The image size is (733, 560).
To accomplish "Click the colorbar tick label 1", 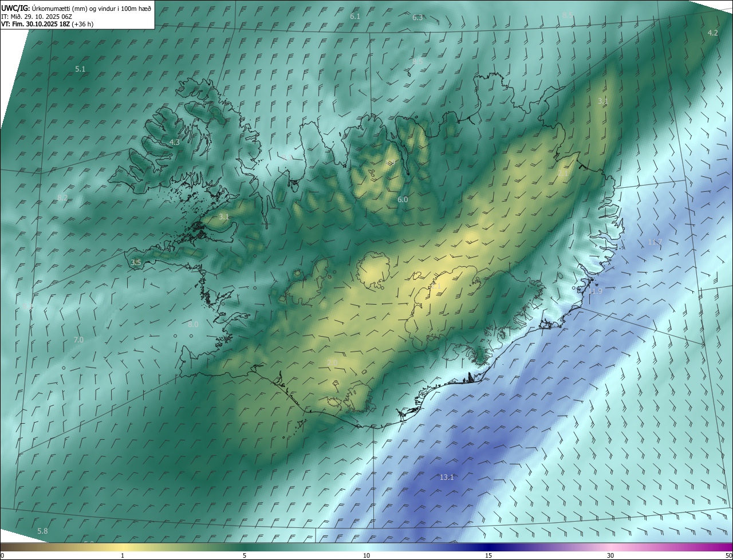I will (123, 555).
